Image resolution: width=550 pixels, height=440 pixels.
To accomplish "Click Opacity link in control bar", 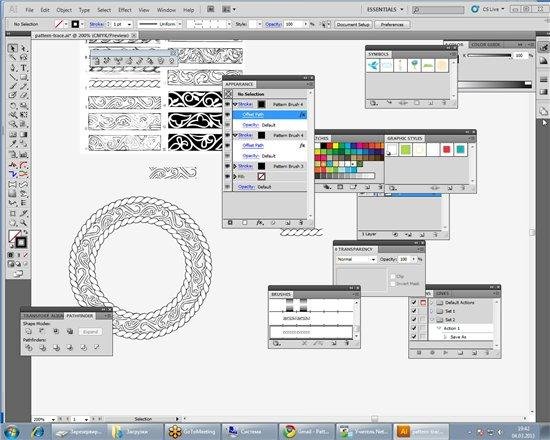I will 273,24.
